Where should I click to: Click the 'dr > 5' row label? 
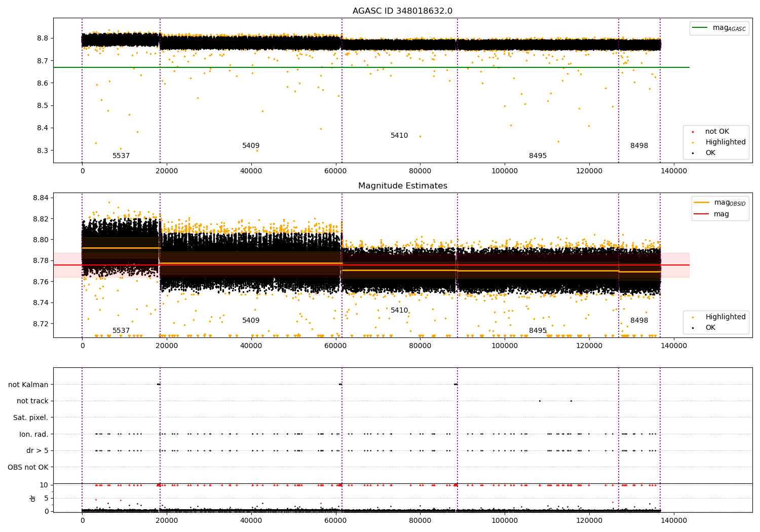37,451
